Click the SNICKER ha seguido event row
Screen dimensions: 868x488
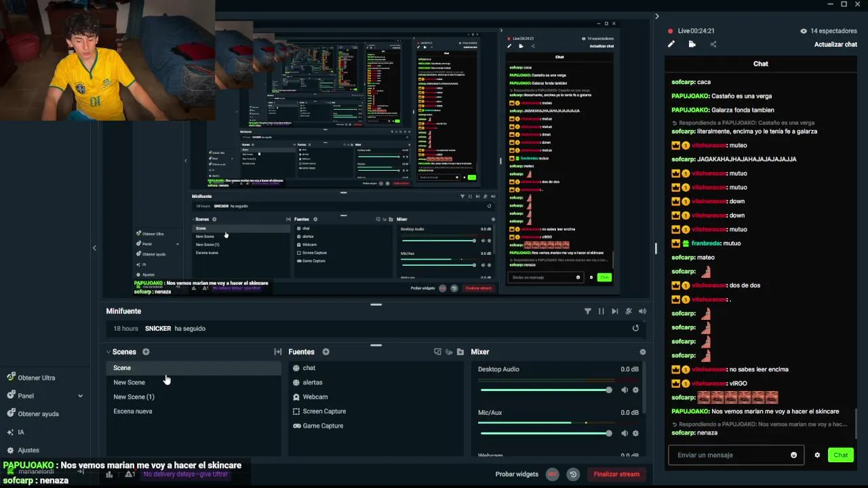click(x=376, y=328)
